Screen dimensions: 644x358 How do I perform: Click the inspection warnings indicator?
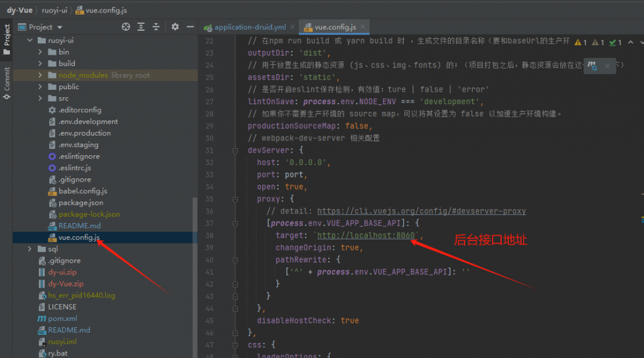point(580,42)
